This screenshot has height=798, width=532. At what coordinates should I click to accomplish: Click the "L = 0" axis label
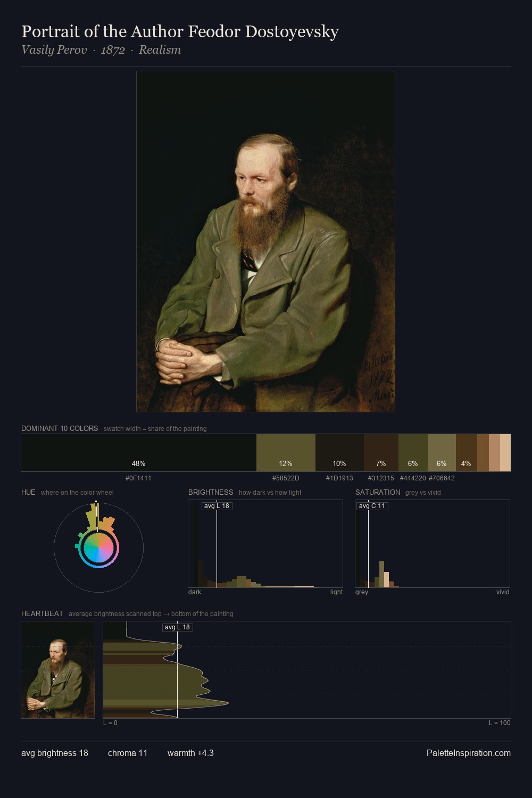pyautogui.click(x=110, y=723)
